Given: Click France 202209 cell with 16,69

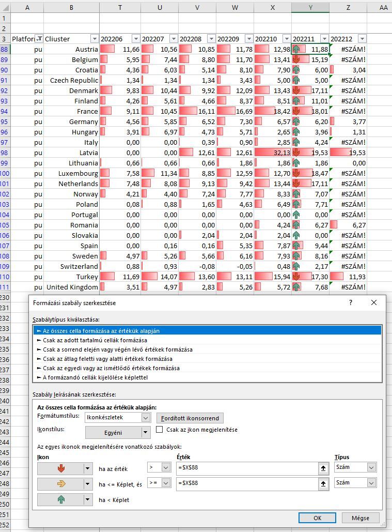Looking at the screenshot, I should [235, 111].
